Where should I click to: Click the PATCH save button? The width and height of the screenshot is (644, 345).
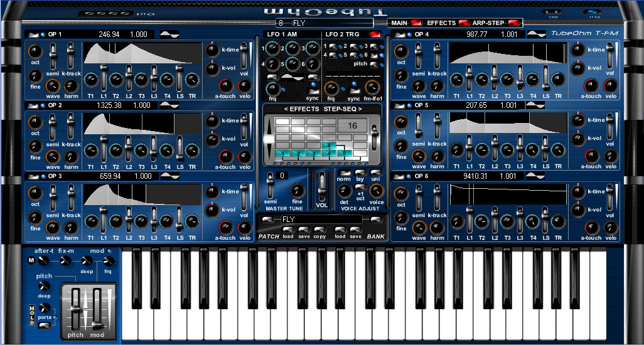click(x=304, y=230)
